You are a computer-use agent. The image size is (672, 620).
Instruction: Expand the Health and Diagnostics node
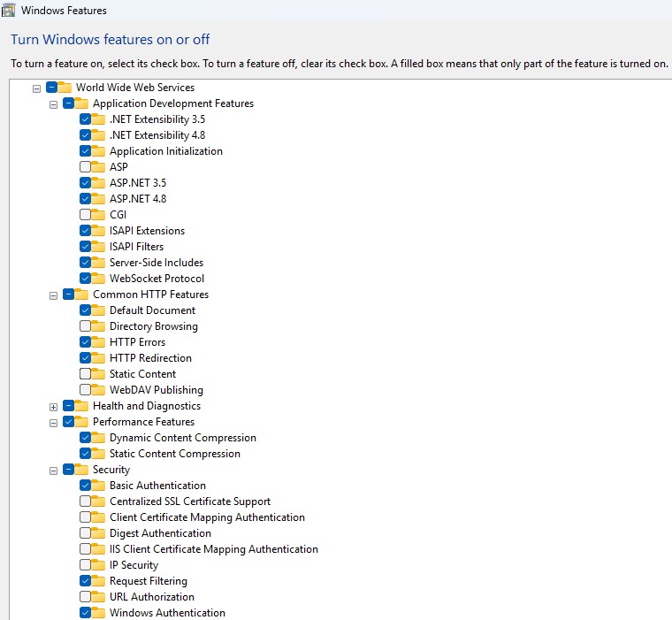pos(54,407)
